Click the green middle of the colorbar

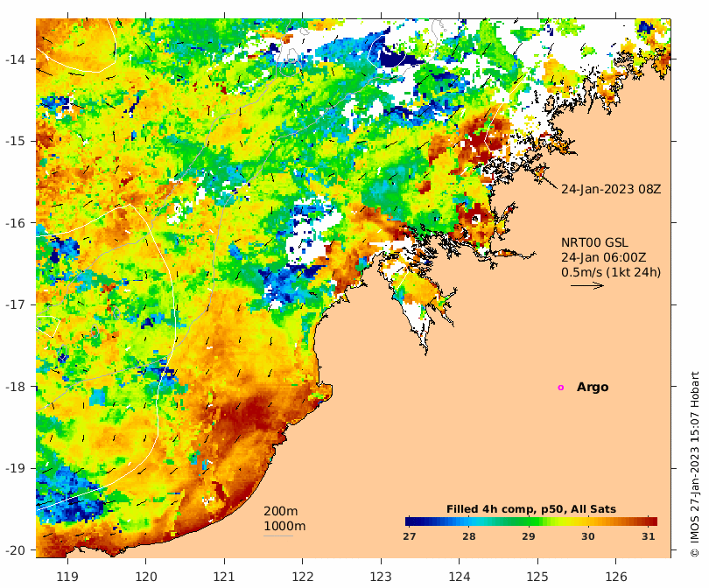(531, 521)
